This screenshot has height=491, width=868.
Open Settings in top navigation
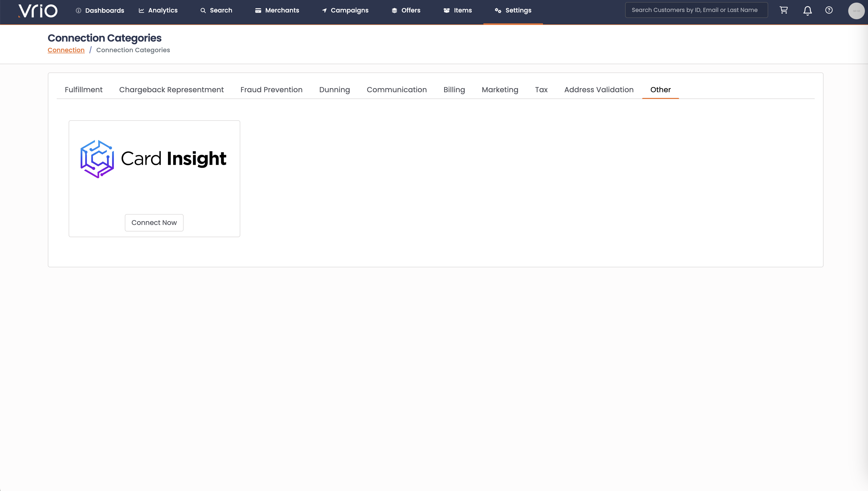click(513, 10)
